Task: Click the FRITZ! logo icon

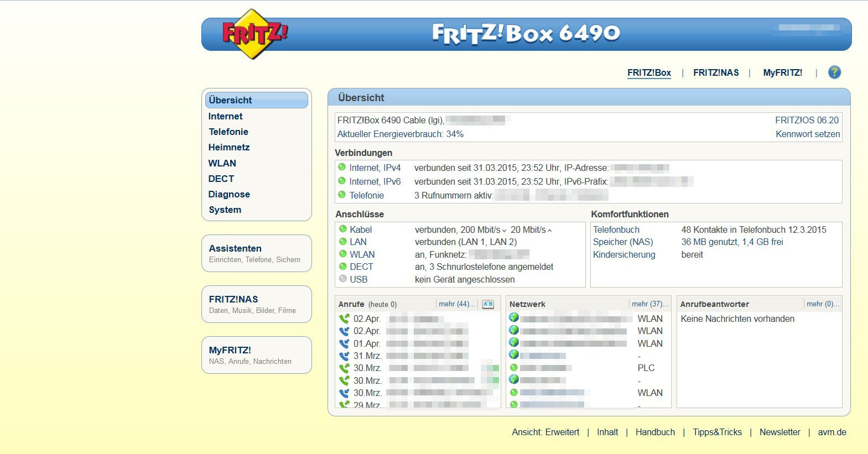Action: [x=254, y=34]
